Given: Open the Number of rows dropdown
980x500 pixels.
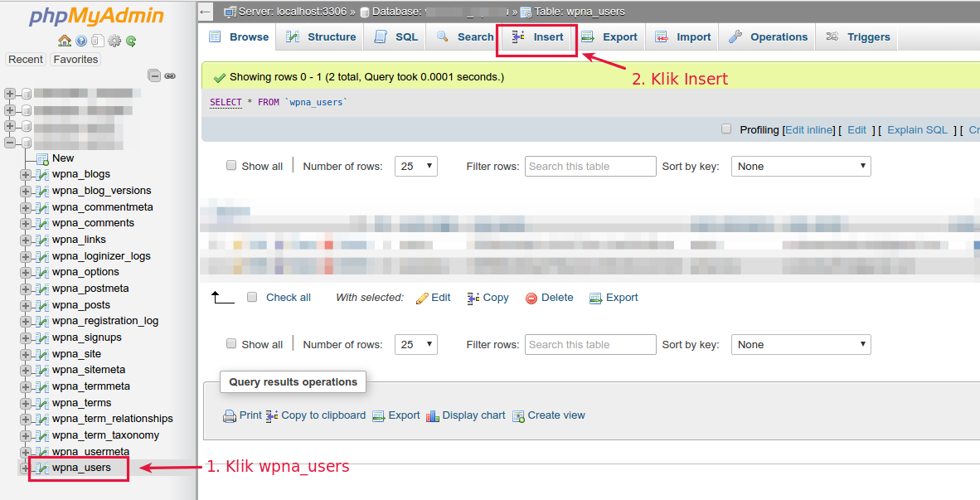Looking at the screenshot, I should [416, 166].
